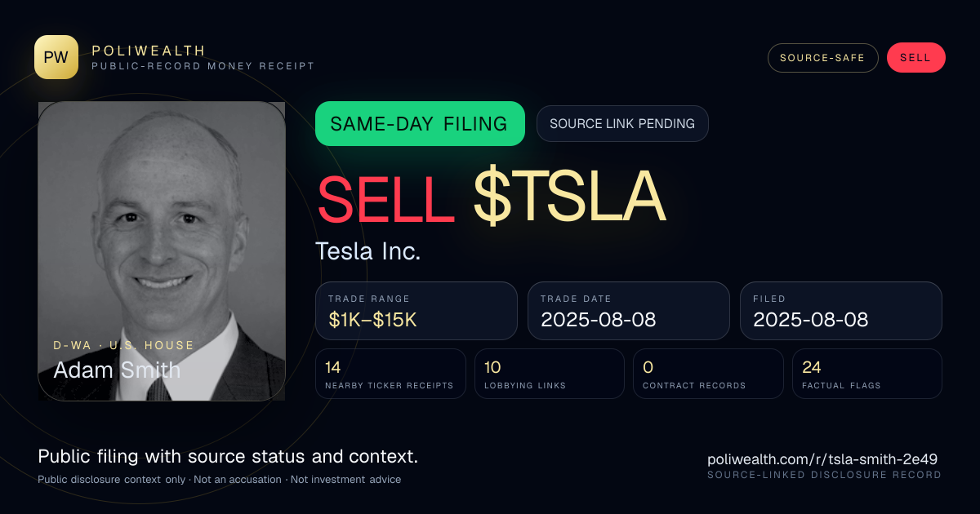Screen dimensions: 980x514
Task: Click the Trade Date 2025-08-08 card
Action: point(629,311)
